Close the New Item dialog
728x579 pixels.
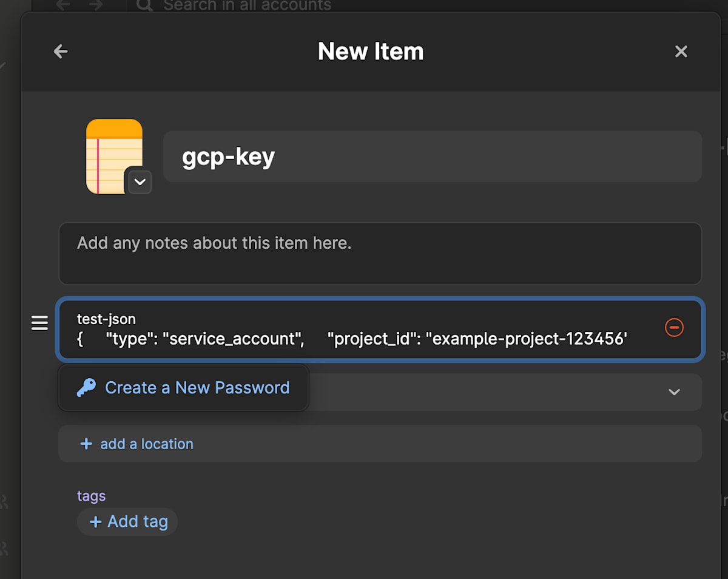(681, 52)
